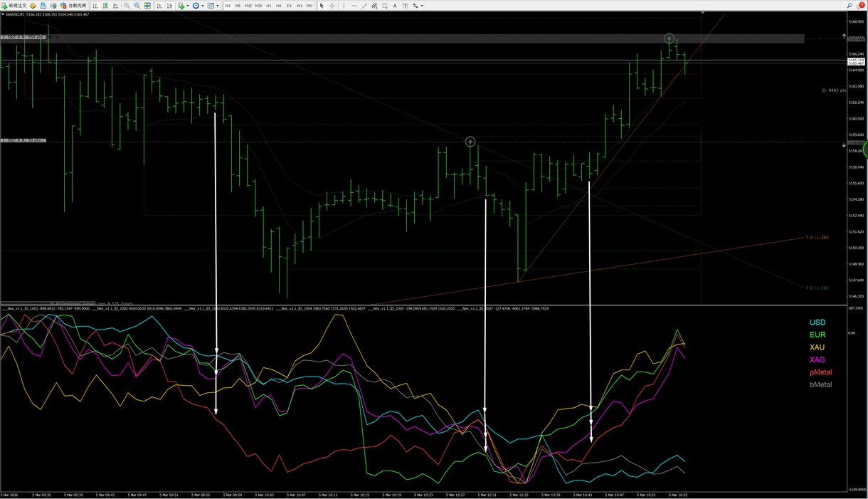Click the 5 Mar 10:31 time label
Viewport: 868px width, 499px height.
[x=487, y=495]
